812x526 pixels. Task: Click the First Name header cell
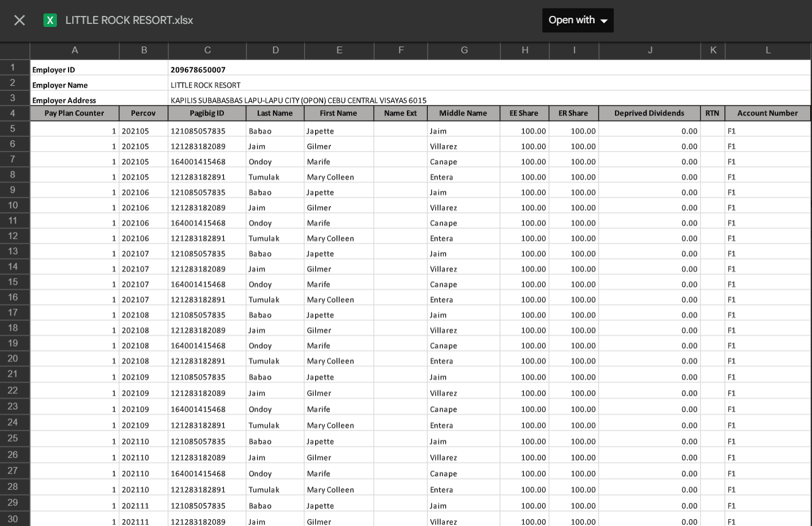tap(340, 113)
